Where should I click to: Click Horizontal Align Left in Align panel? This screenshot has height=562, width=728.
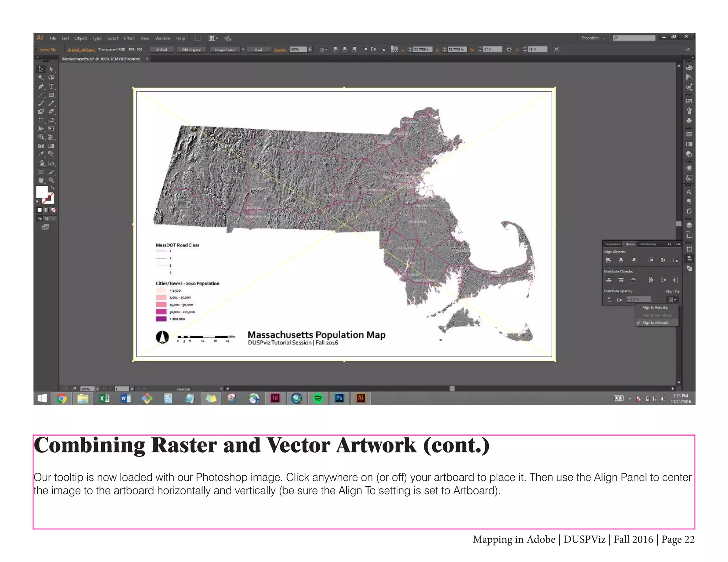coord(609,260)
